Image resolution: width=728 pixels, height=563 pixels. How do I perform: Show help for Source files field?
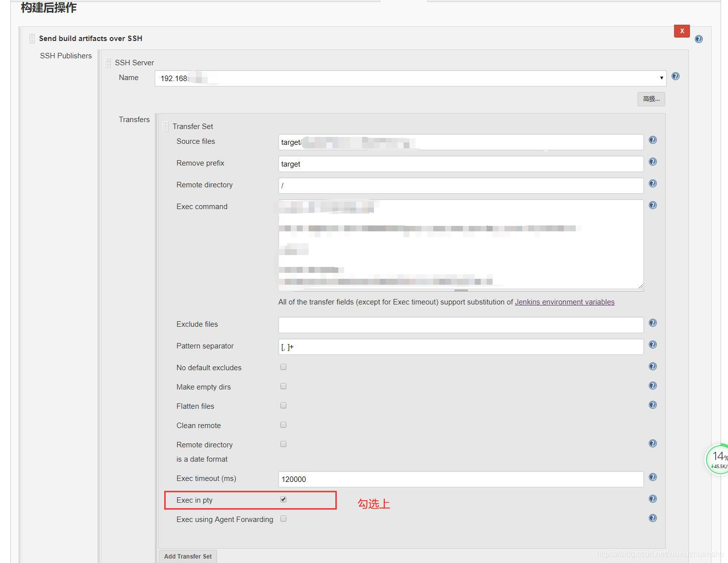tap(653, 140)
